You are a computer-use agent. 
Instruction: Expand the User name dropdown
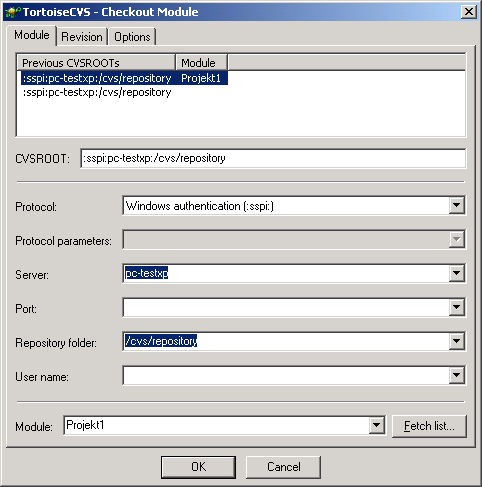pyautogui.click(x=456, y=375)
